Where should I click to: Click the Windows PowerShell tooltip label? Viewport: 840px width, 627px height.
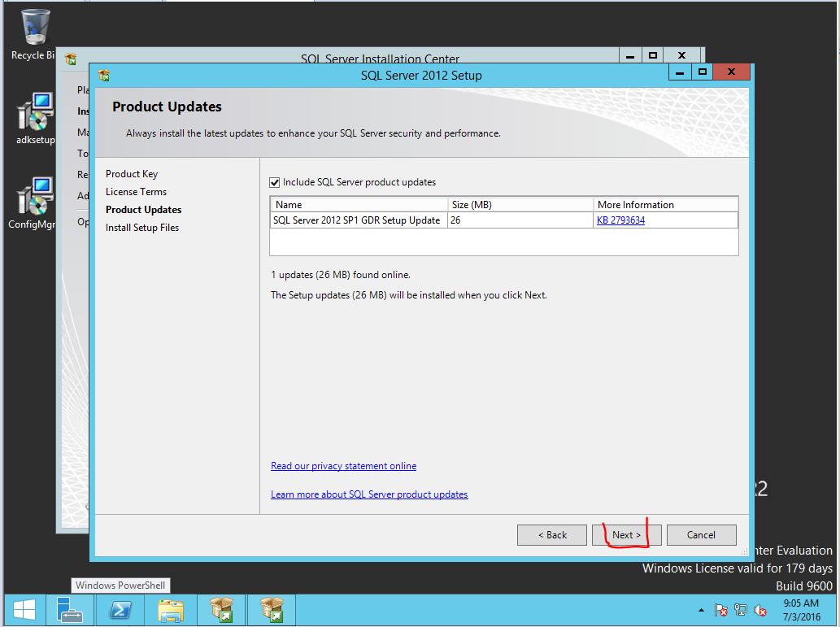(x=120, y=586)
